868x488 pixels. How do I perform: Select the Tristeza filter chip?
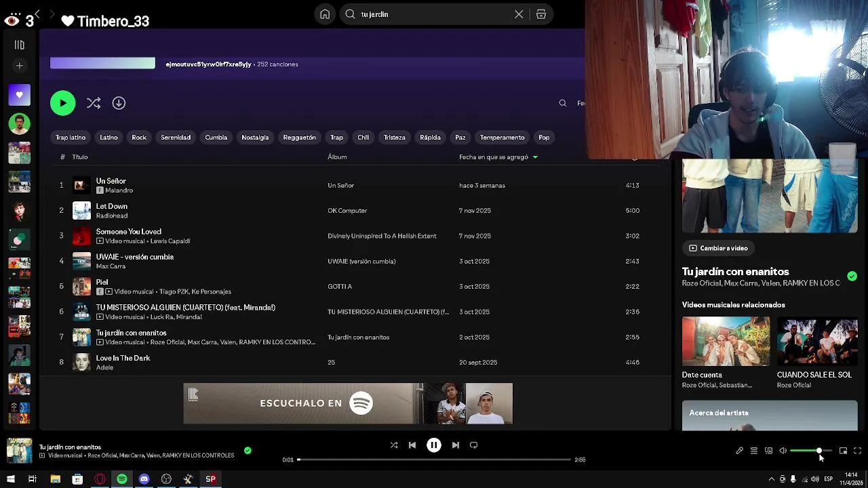tap(395, 138)
